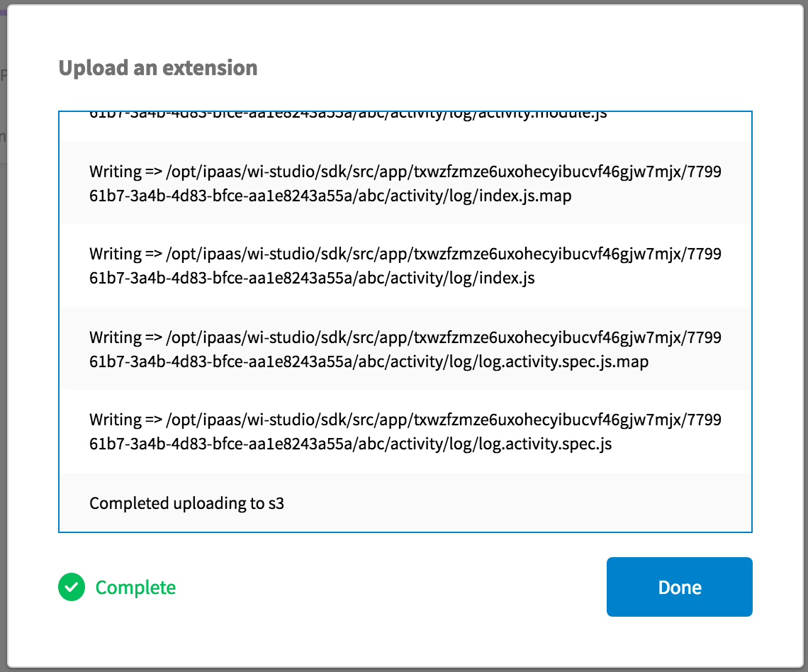The image size is (808, 672).
Task: Click the word s3 in the completion message
Action: (276, 503)
